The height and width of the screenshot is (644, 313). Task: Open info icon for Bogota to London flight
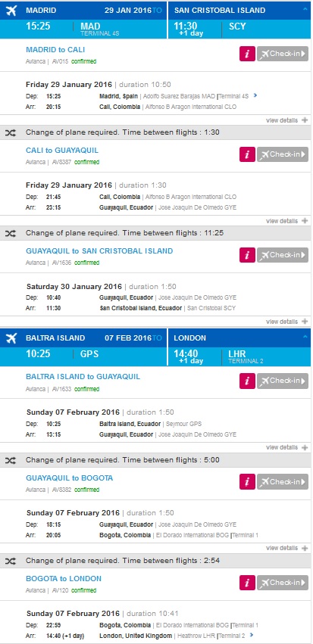click(x=247, y=583)
